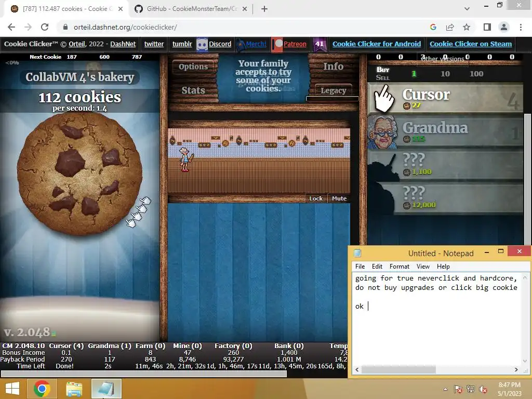The image size is (532, 399).
Task: Click the share page icon
Action: point(450,27)
